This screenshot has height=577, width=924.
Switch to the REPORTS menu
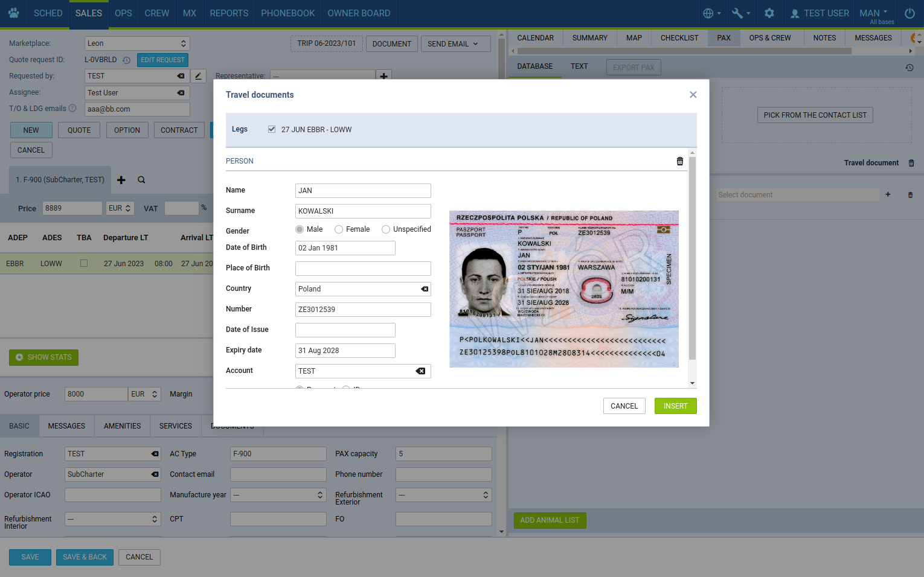[229, 13]
